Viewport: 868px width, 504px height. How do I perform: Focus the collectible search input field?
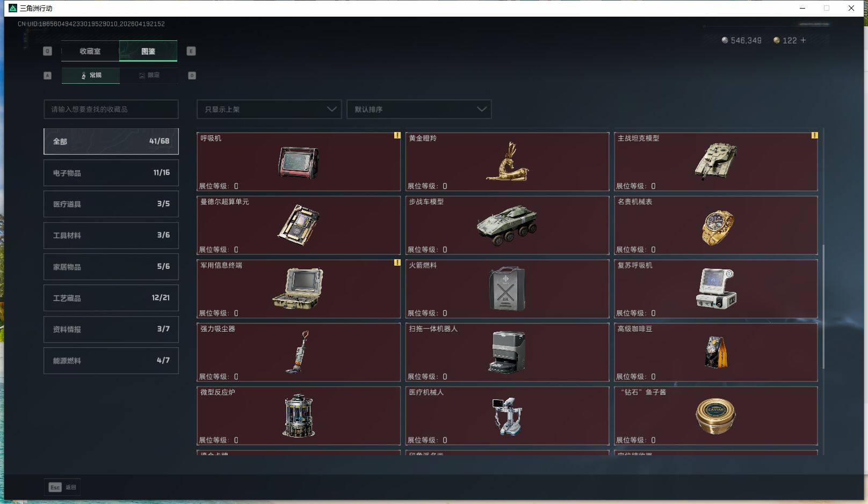coord(111,109)
